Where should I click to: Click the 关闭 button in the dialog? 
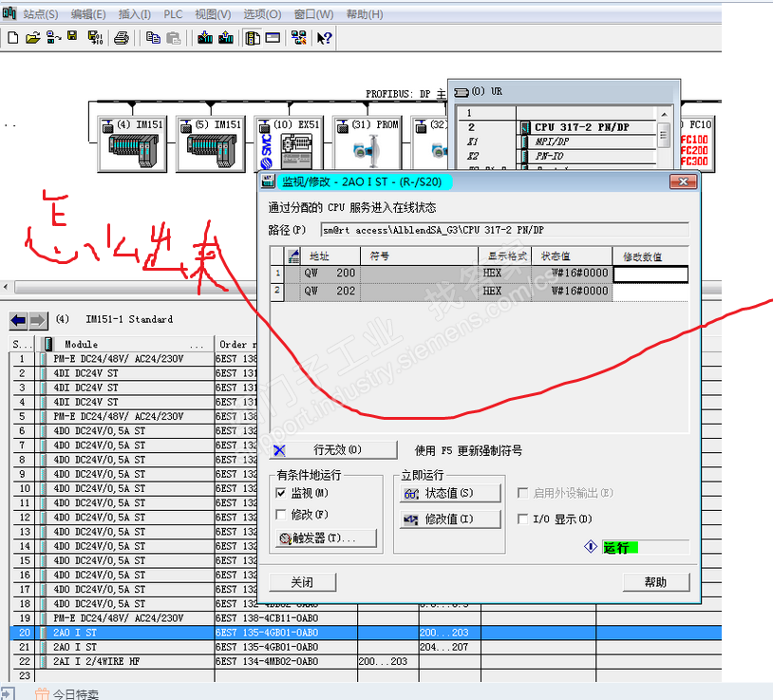coord(303,582)
